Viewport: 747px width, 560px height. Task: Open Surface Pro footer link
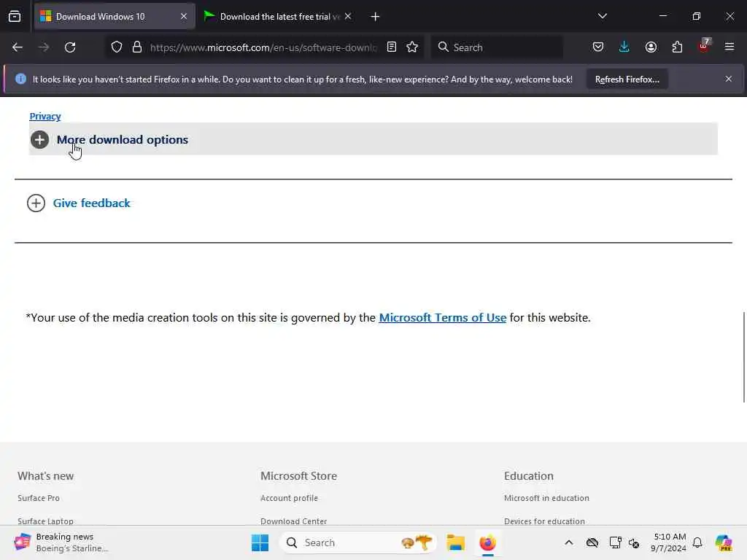click(39, 498)
